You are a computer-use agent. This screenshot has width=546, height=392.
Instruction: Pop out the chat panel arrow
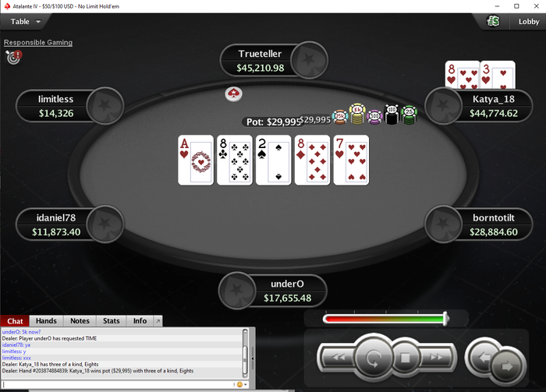click(x=158, y=321)
